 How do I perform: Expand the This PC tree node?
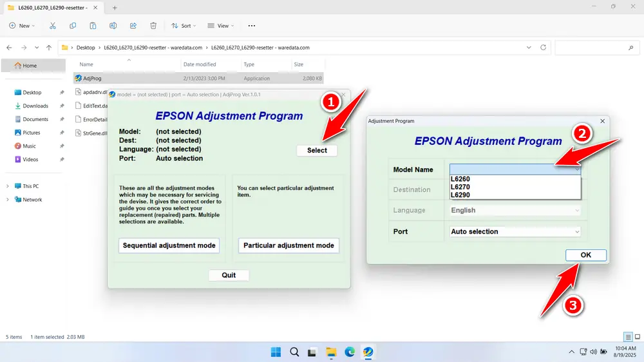pyautogui.click(x=7, y=186)
